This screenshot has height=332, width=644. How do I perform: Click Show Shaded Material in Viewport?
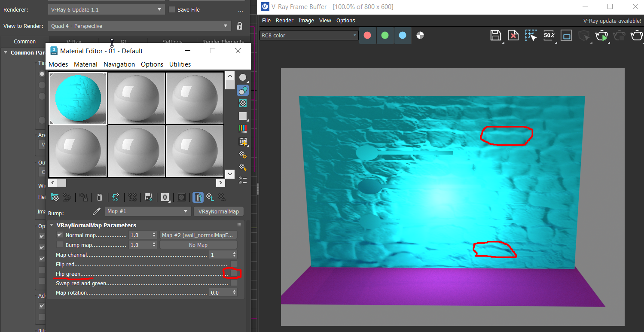[181, 197]
